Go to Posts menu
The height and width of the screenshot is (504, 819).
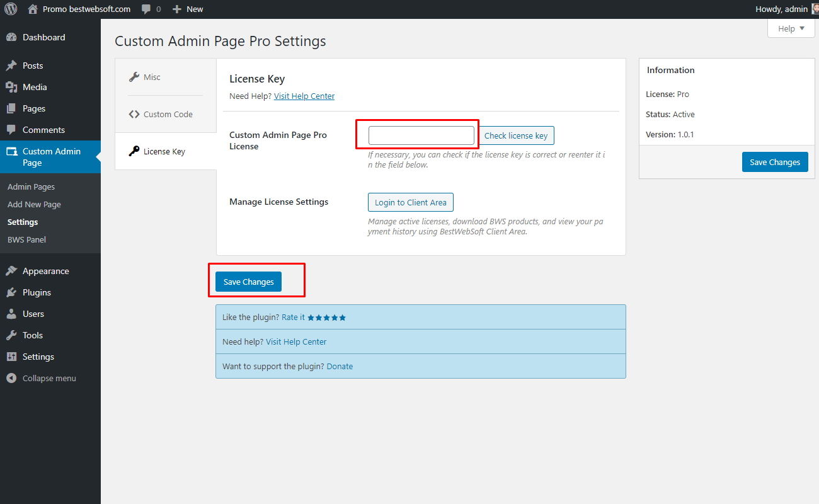[33, 66]
